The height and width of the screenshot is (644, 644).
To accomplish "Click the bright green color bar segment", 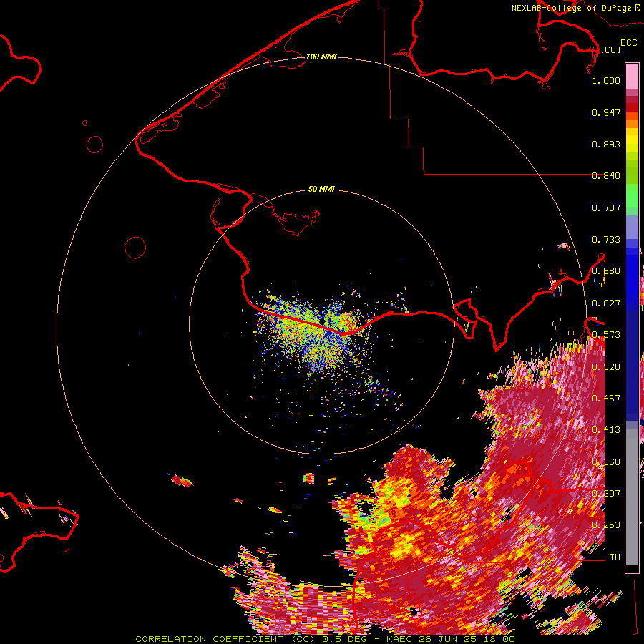I will point(632,195).
